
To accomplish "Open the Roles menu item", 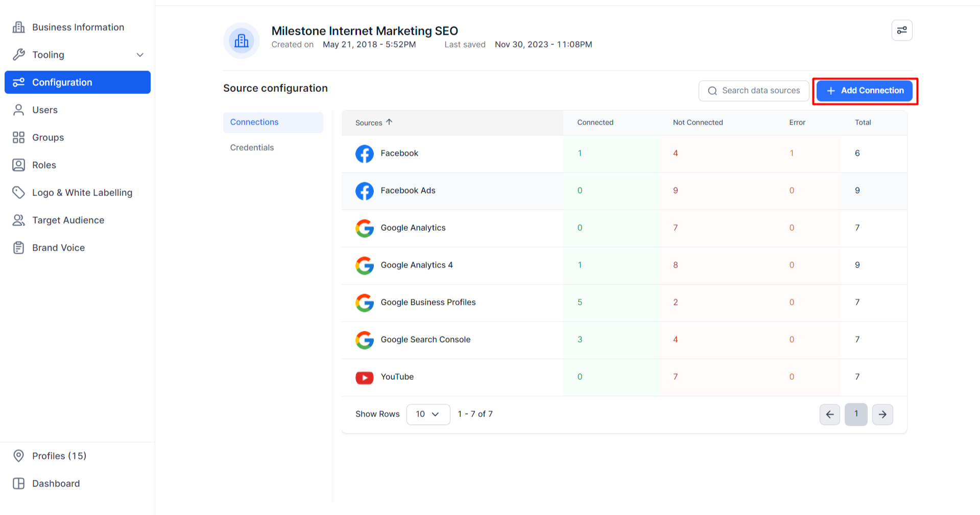I will click(x=78, y=165).
